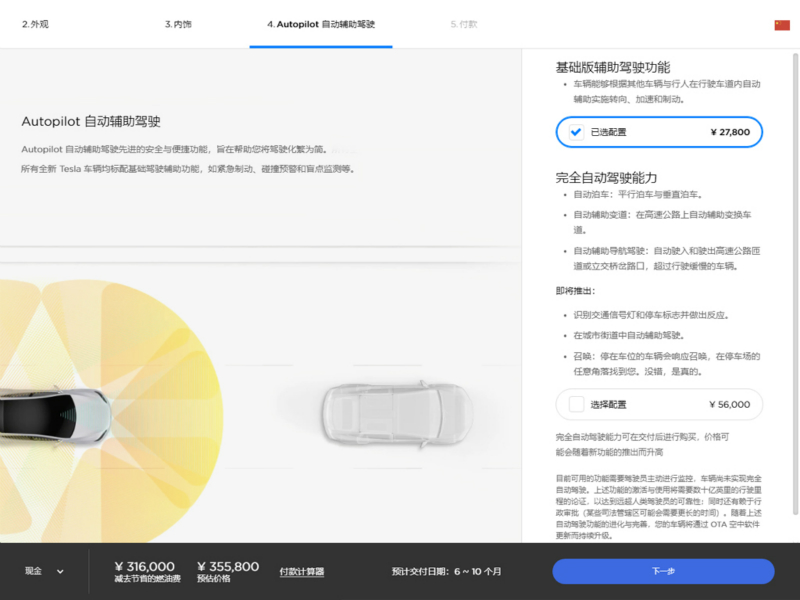The image size is (800, 600).
Task: Click the China flag region icon
Action: point(782,24)
